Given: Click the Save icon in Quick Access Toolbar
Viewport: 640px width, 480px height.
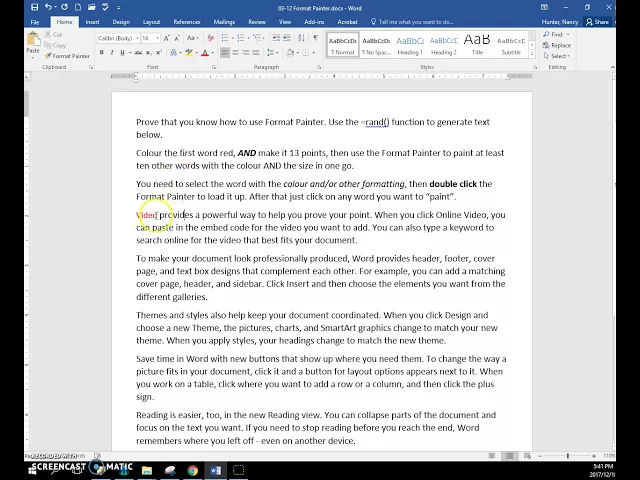Looking at the screenshot, I should point(35,7).
